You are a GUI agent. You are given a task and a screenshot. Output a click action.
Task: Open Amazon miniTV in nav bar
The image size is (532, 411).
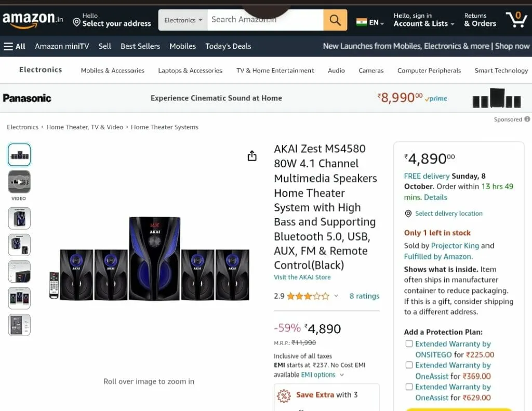62,46
